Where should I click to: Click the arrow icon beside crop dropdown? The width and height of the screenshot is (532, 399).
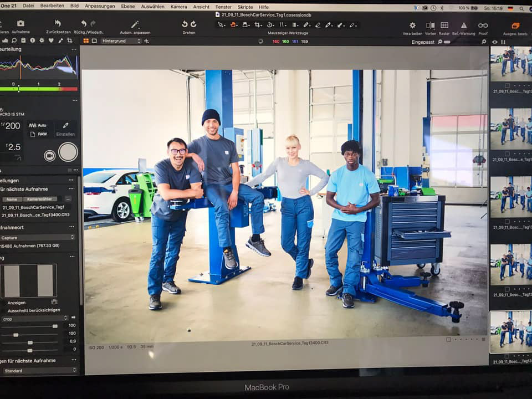pyautogui.click(x=73, y=318)
